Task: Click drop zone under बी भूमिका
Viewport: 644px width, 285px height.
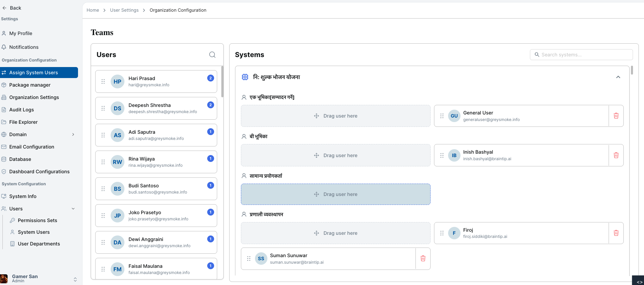Action: (x=336, y=155)
